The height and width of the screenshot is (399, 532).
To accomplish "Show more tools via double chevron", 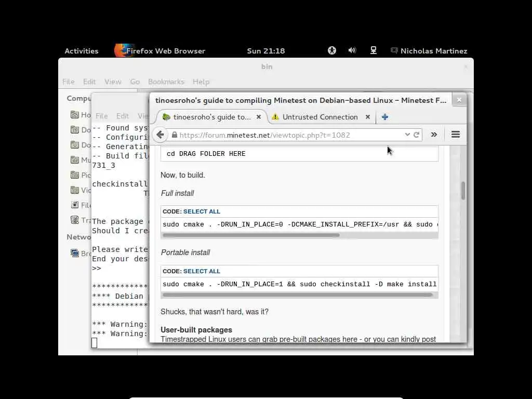I will [434, 135].
